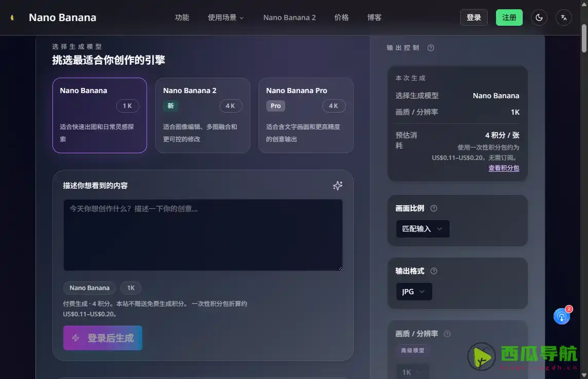Open the 匹配输入 aspect ratio dropdown
588x379 pixels.
pos(422,229)
